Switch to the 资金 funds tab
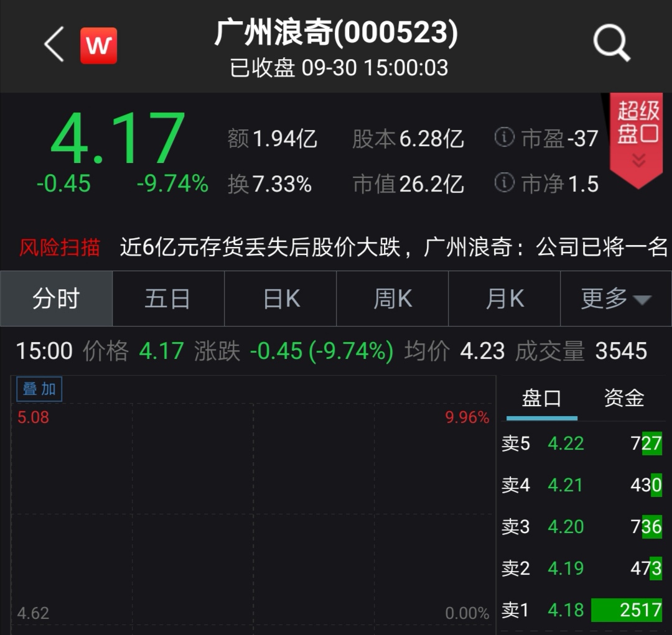This screenshot has height=635, width=672. (x=622, y=397)
